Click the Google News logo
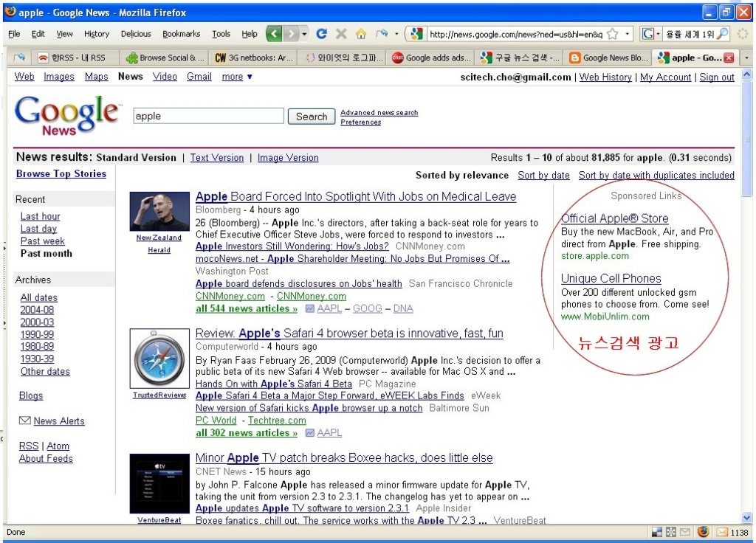The height and width of the screenshot is (543, 756). pyautogui.click(x=67, y=115)
